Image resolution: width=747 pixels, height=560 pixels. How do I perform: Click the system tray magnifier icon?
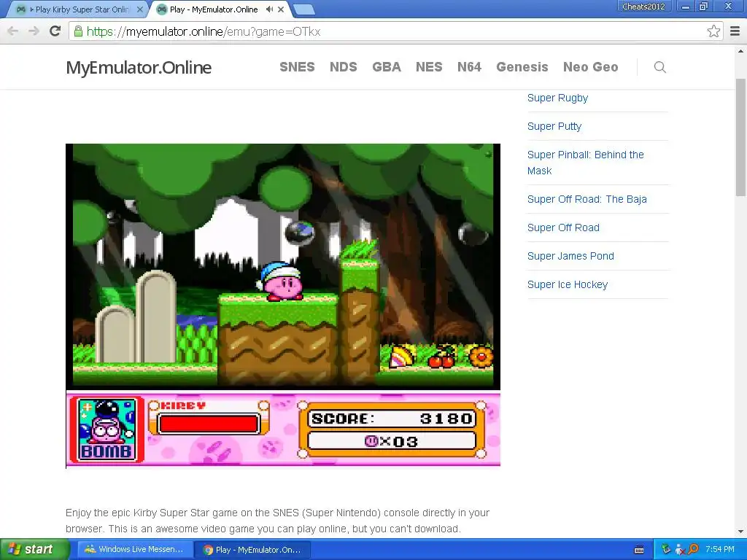[x=693, y=550]
